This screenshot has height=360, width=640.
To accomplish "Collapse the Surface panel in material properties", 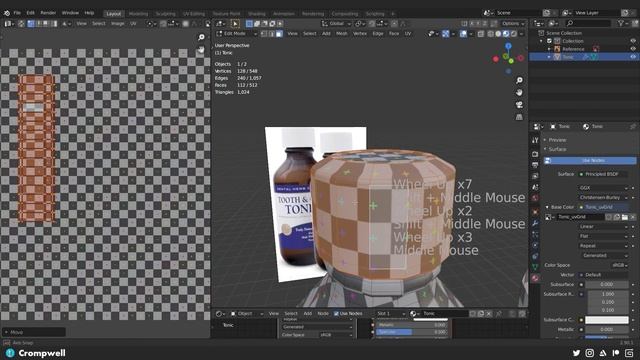I will 557,149.
